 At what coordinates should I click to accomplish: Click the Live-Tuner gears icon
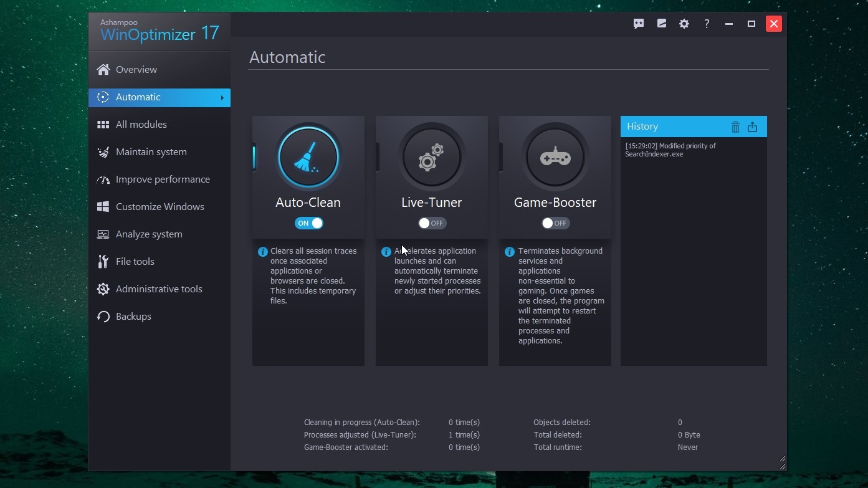point(432,157)
